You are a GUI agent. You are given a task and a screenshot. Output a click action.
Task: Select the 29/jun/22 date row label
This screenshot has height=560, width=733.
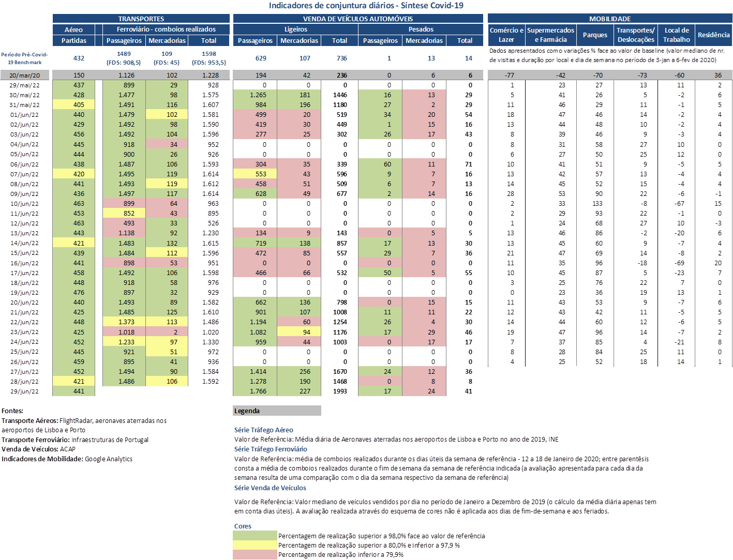(x=24, y=391)
